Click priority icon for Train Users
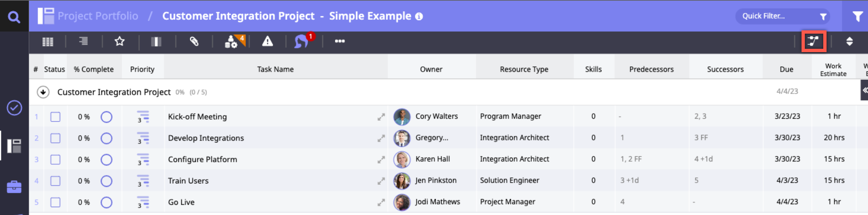 (x=143, y=181)
